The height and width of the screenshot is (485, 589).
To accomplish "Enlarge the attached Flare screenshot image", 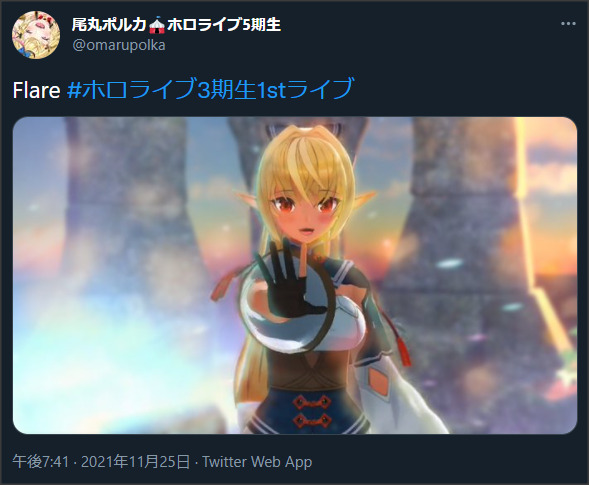I will 295,275.
